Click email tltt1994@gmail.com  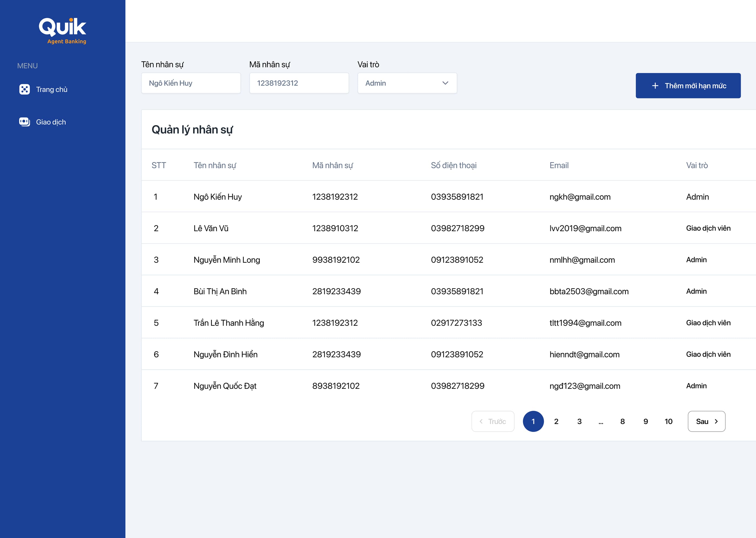click(x=585, y=323)
